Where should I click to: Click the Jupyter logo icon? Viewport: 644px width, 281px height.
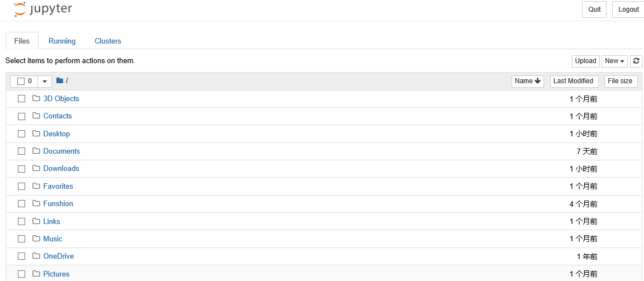[20, 9]
